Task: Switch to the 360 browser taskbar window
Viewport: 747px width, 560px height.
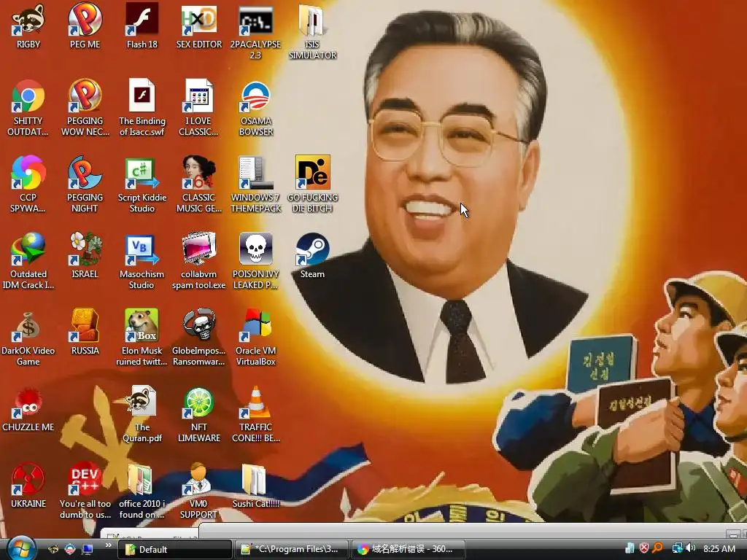Action: point(408,549)
